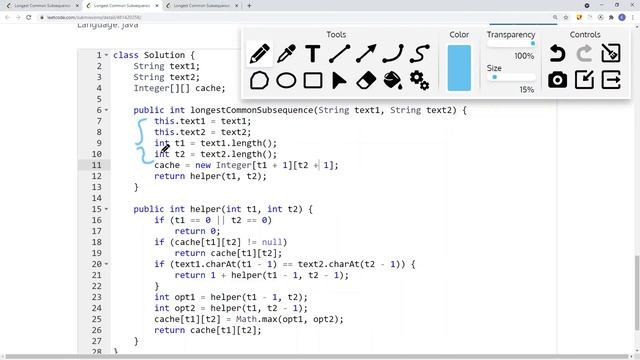Click line number 11 in the gutter
This screenshot has height=360, width=640.
96,165
